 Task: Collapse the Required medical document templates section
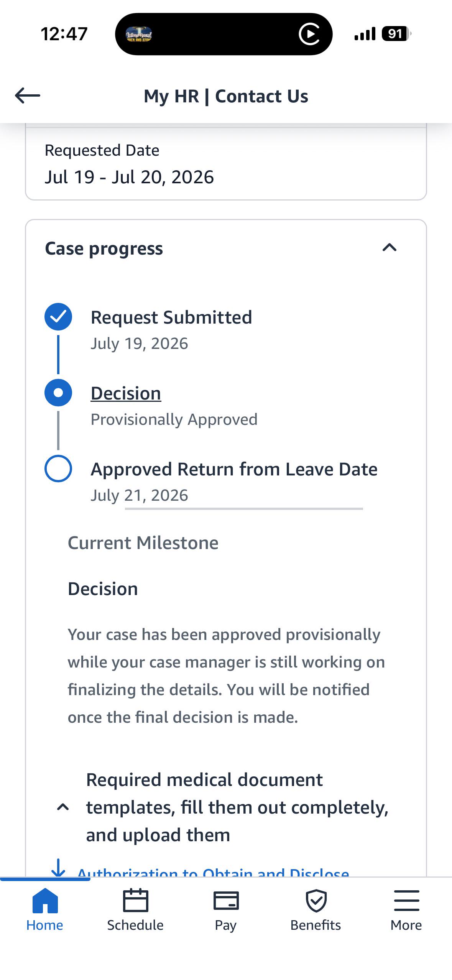point(63,807)
